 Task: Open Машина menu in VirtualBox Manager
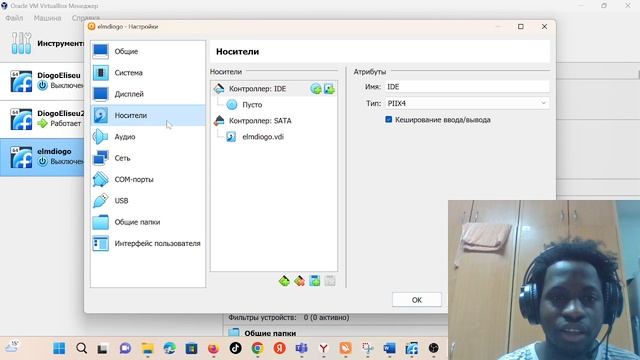click(x=47, y=18)
